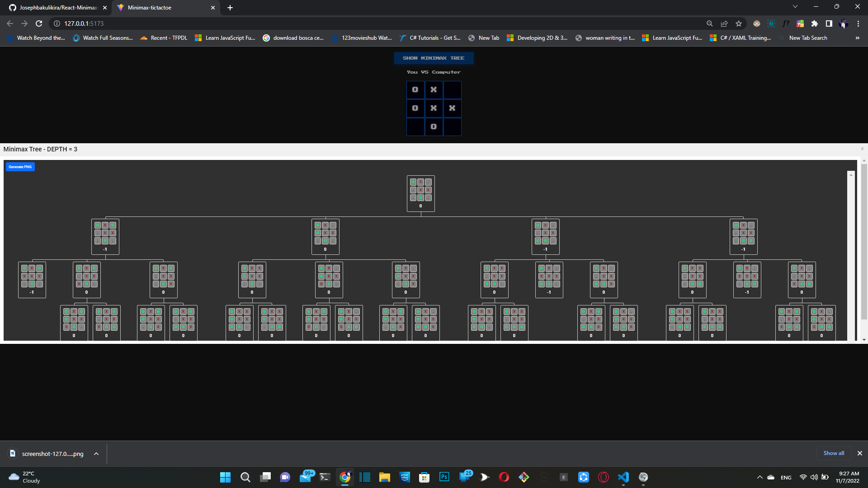Open the Chrome three-dot menu
This screenshot has width=868, height=488.
pyautogui.click(x=858, y=23)
